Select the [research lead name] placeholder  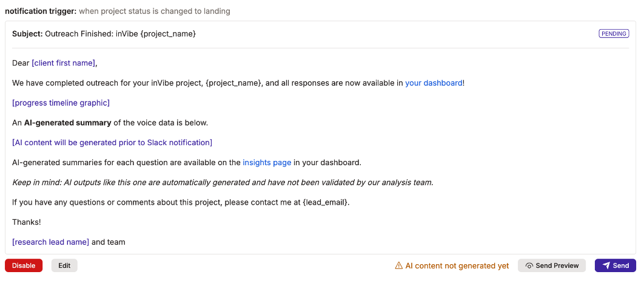click(x=50, y=242)
